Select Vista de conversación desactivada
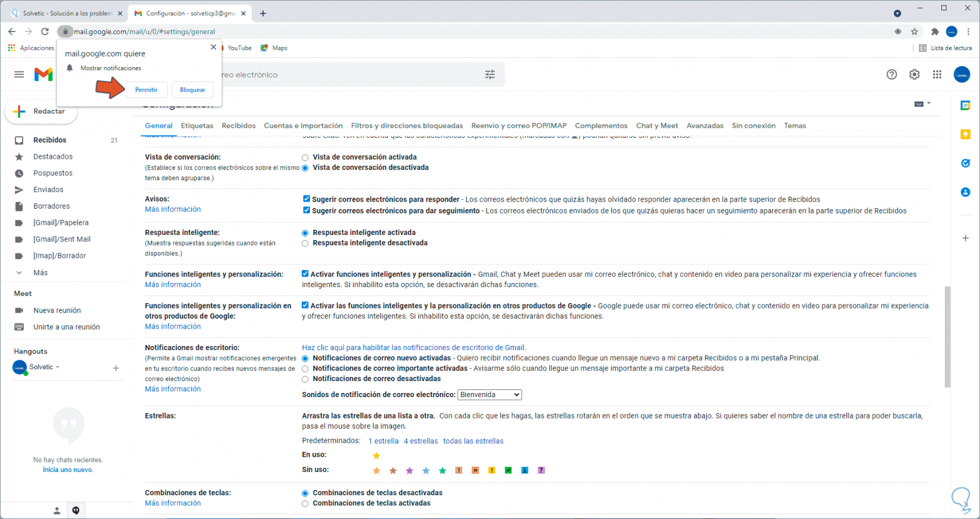The height and width of the screenshot is (519, 980). coord(305,168)
